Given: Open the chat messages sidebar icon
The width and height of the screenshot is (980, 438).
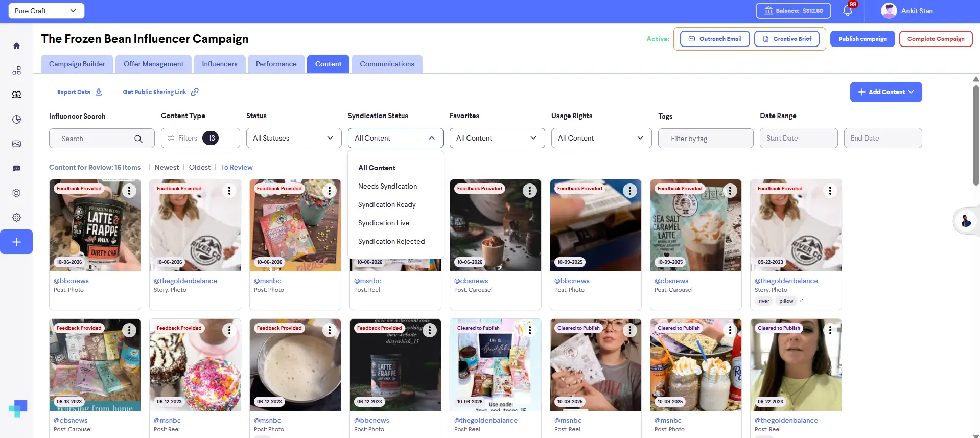Looking at the screenshot, I should tap(16, 168).
